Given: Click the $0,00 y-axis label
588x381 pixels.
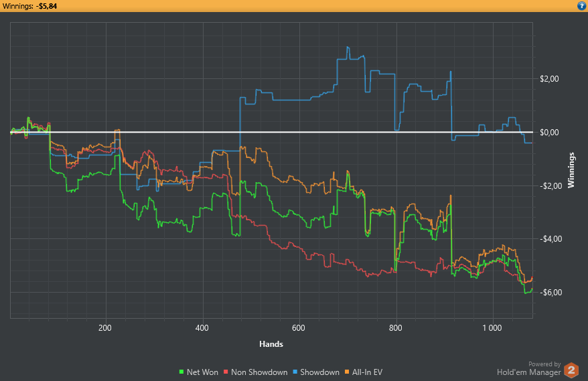Looking at the screenshot, I should pyautogui.click(x=549, y=133).
